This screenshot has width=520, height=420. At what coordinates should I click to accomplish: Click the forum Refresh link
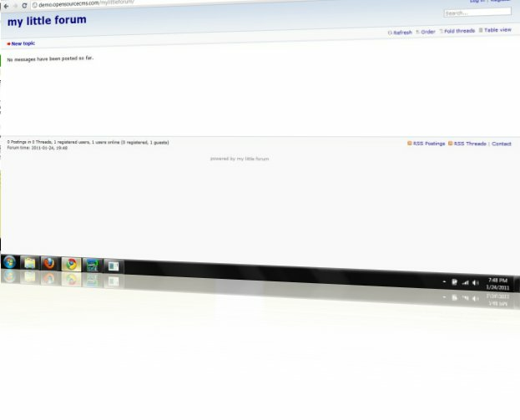(402, 32)
